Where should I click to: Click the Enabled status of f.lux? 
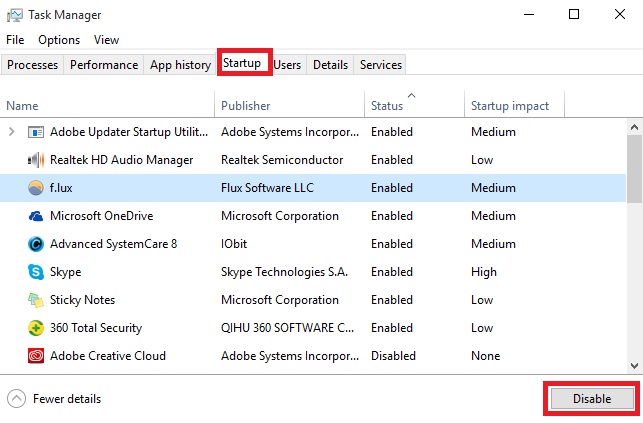click(392, 188)
